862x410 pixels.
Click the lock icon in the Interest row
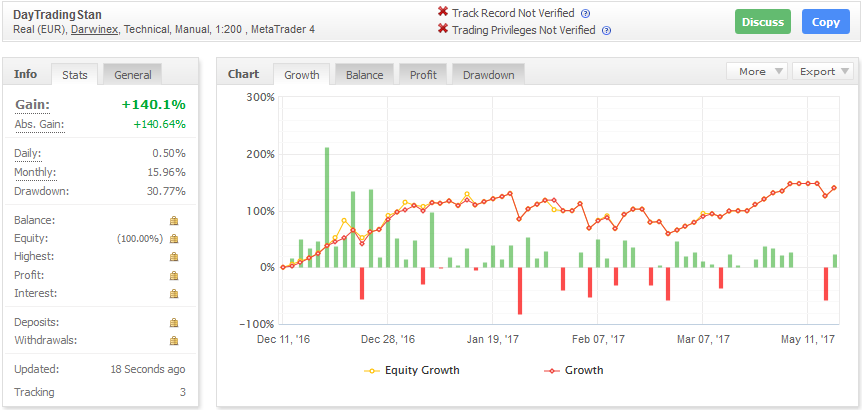[x=174, y=293]
